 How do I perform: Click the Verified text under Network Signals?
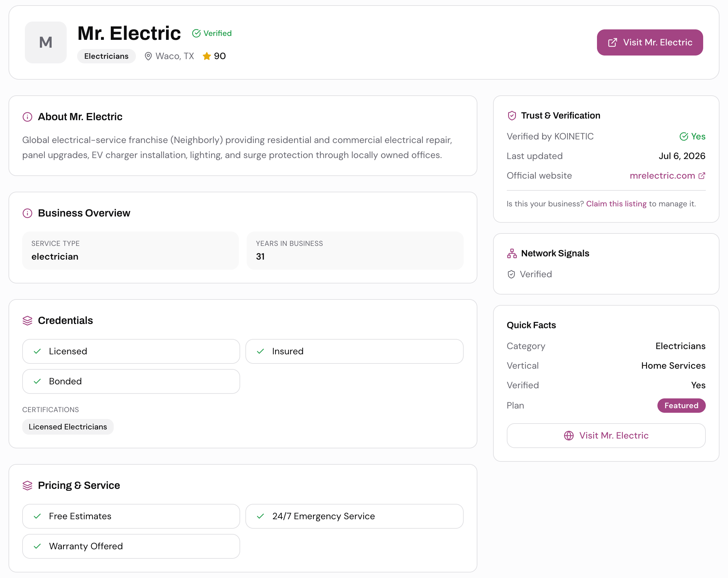(536, 274)
